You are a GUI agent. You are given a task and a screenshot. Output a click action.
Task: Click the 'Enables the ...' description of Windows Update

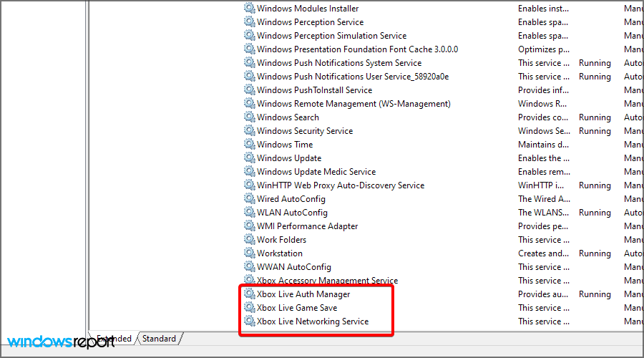544,158
